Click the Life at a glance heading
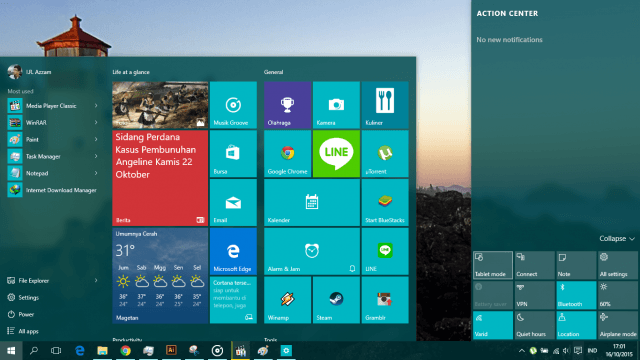The width and height of the screenshot is (640, 360). pyautogui.click(x=131, y=72)
